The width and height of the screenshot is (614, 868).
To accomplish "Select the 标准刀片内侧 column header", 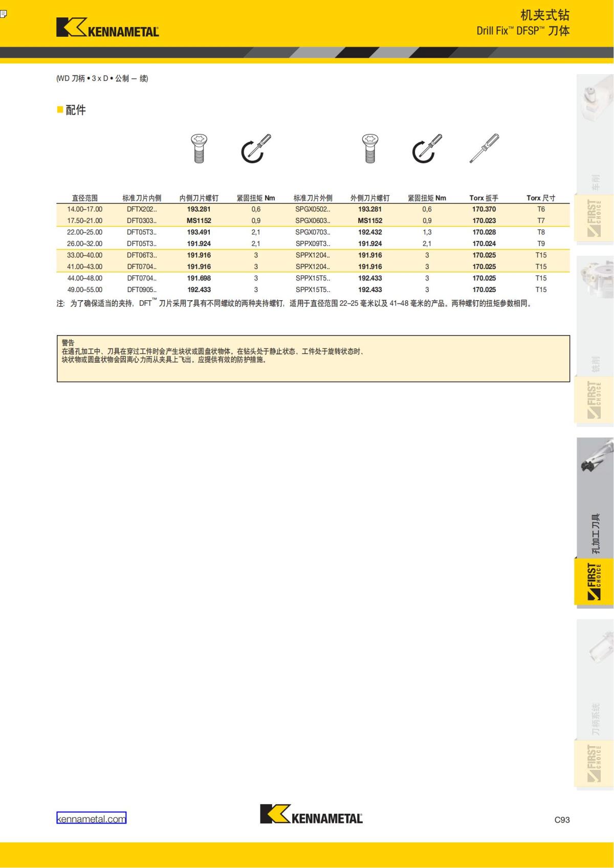I will coord(142,198).
